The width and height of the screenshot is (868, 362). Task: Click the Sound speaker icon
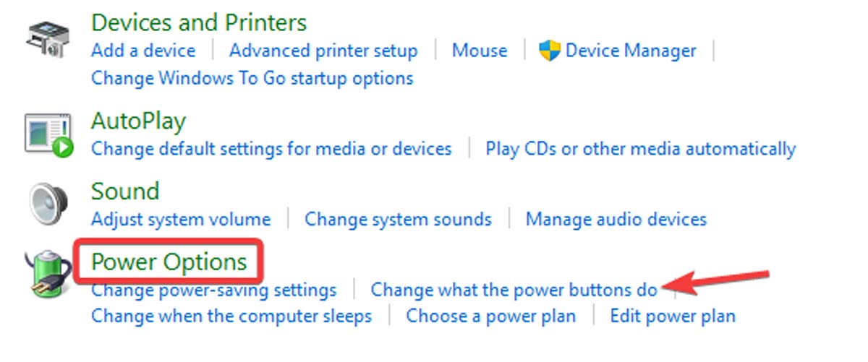tap(47, 204)
